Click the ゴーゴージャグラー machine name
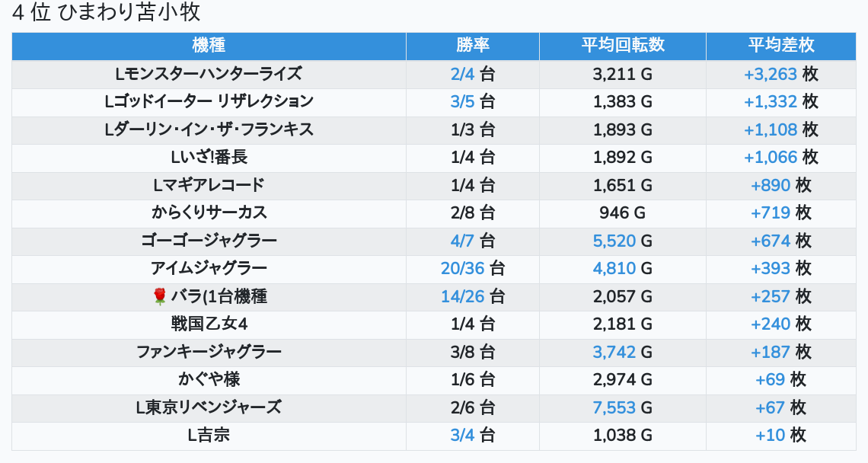Viewport: 868px width, 463px height. point(209,241)
